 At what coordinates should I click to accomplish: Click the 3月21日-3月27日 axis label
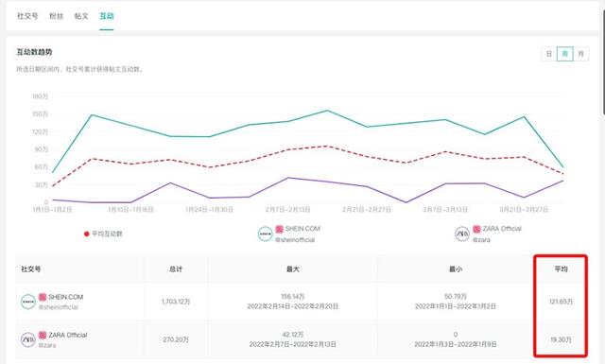(x=524, y=210)
